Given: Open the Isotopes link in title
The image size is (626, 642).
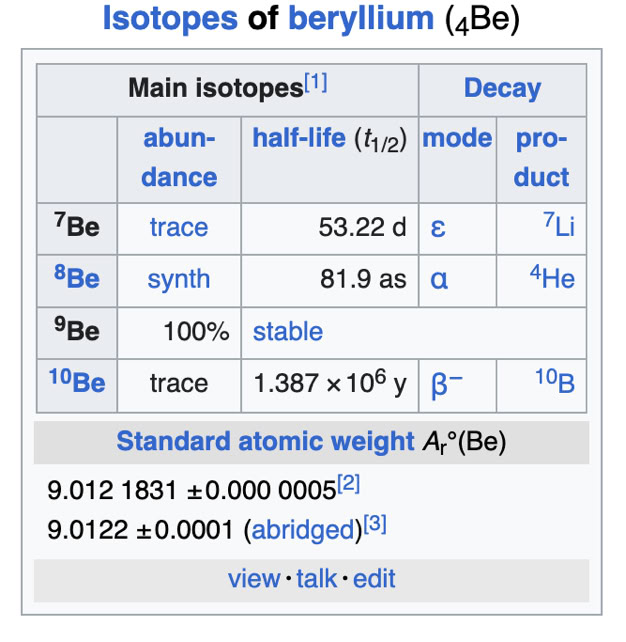Looking at the screenshot, I should pos(170,19).
